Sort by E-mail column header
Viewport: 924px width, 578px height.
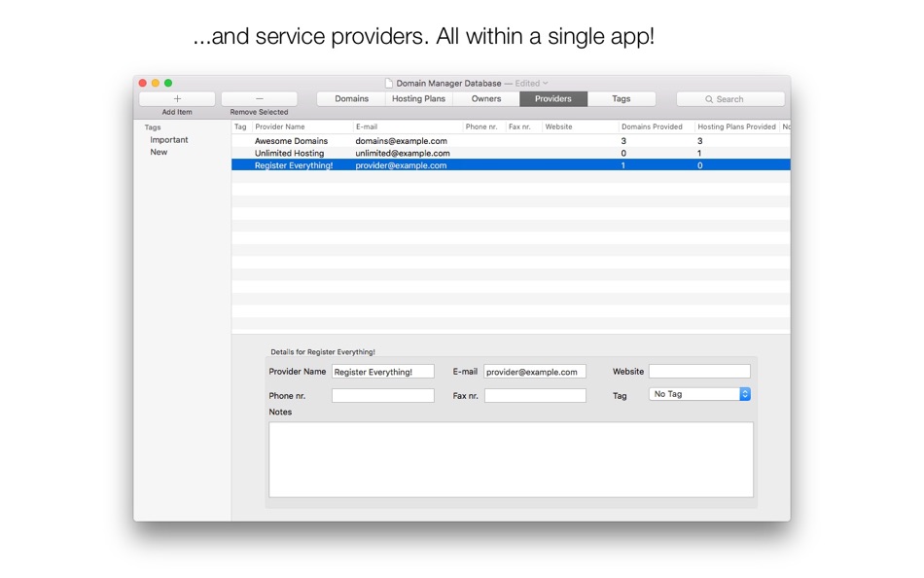pyautogui.click(x=408, y=126)
